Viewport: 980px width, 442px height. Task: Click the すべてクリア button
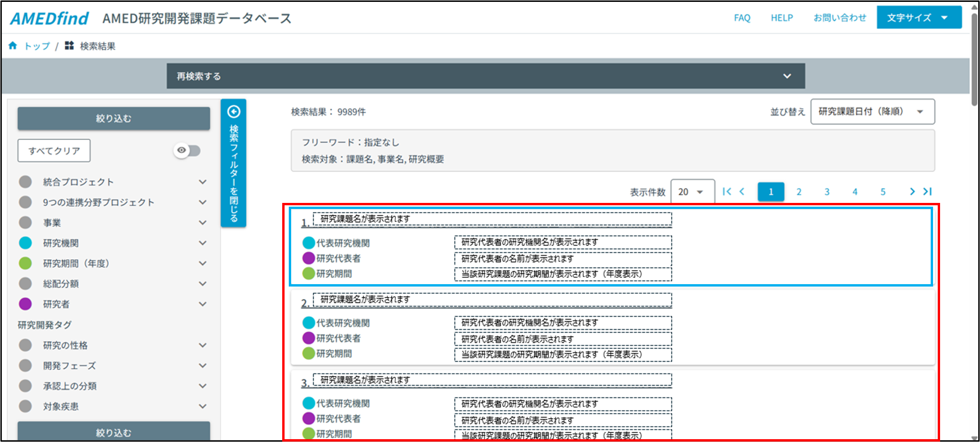54,151
